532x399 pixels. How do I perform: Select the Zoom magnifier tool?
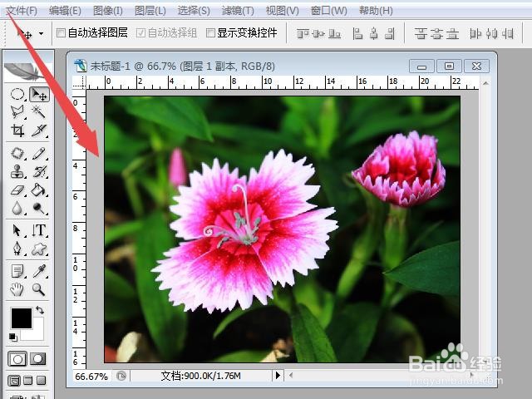click(x=39, y=289)
